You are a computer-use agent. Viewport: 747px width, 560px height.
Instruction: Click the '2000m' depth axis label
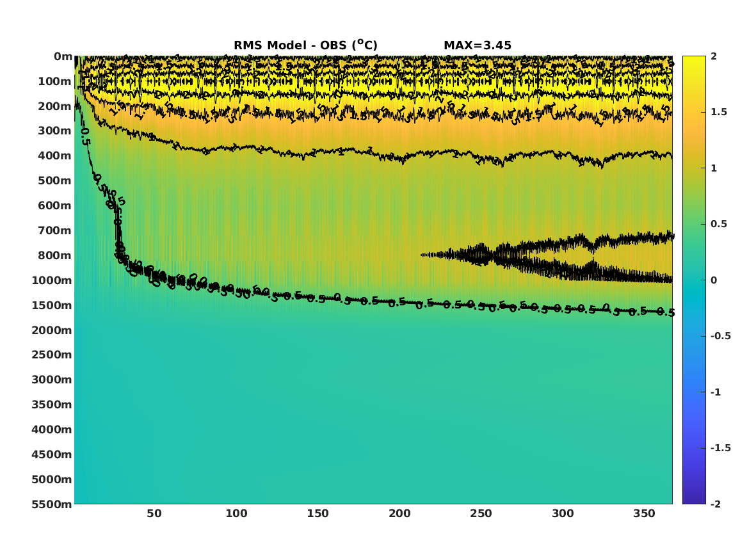coord(52,330)
